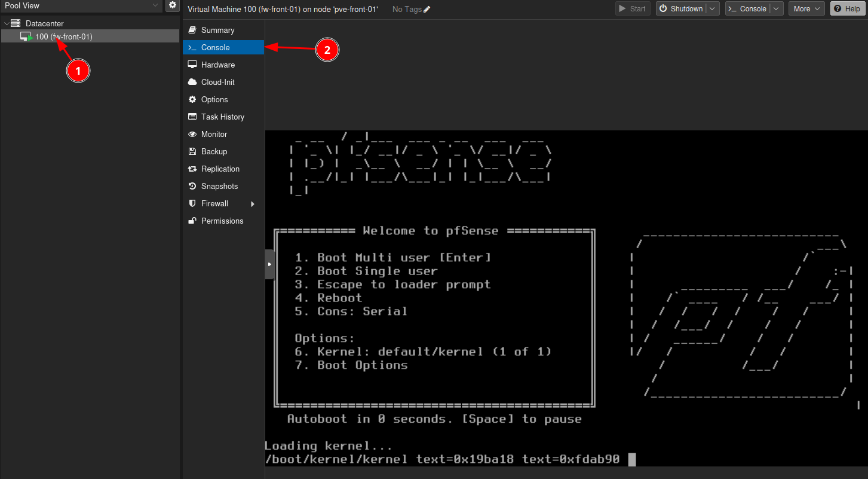Screen dimensions: 868x479
Task: Open the Summary tab
Action: [217, 30]
